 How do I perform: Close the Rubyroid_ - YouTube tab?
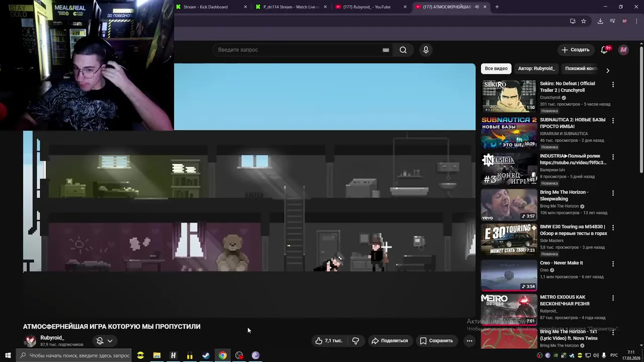(x=406, y=7)
